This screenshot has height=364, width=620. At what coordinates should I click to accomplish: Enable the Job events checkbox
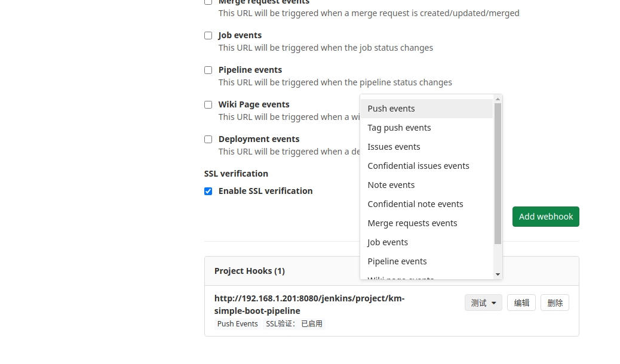(208, 35)
